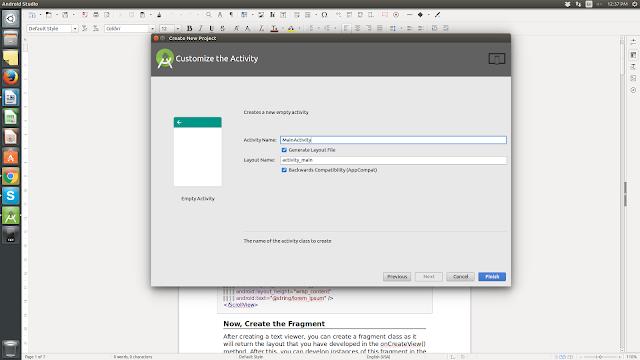This screenshot has width=640, height=360.
Task: Expand the font name dropdown
Action: (152, 29)
